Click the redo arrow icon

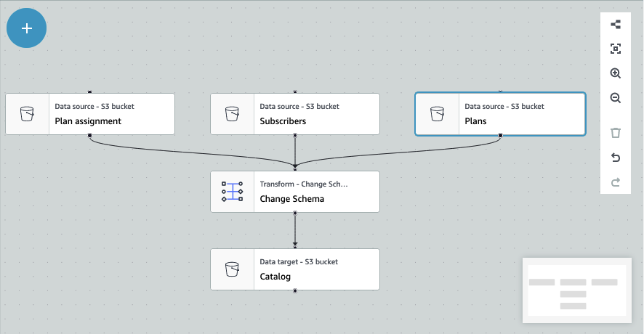(x=616, y=182)
